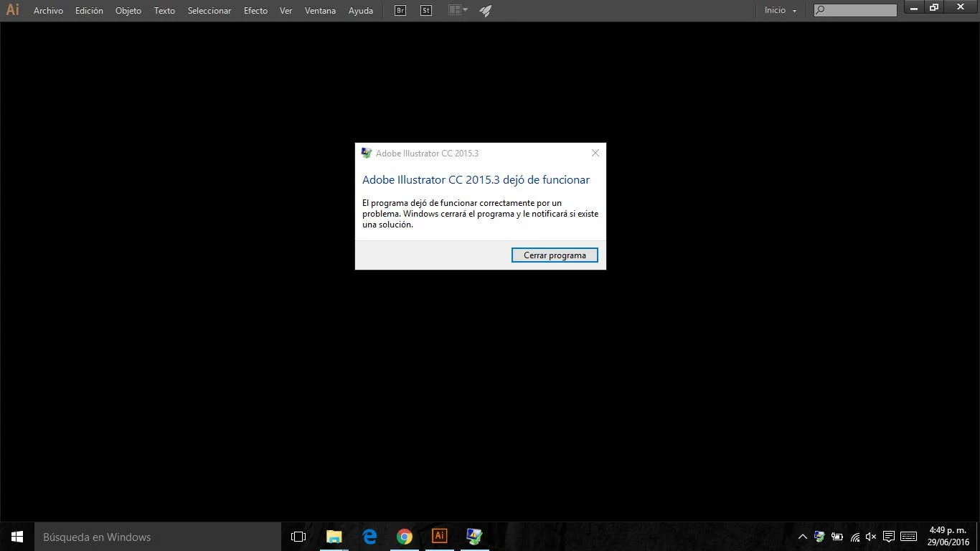Open the Ver menu

[286, 11]
